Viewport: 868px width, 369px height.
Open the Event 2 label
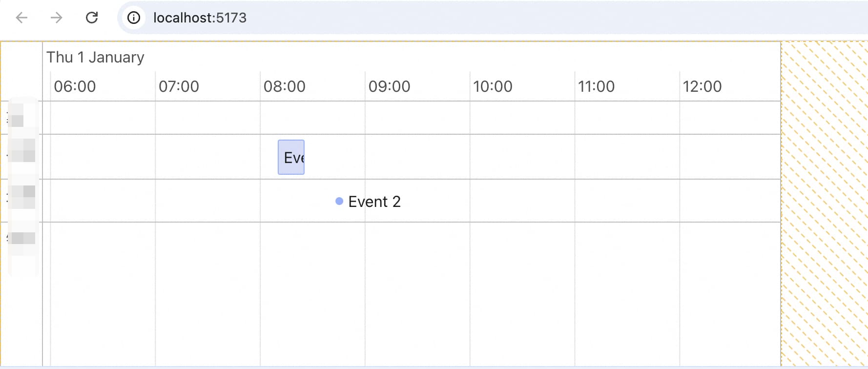pos(374,202)
